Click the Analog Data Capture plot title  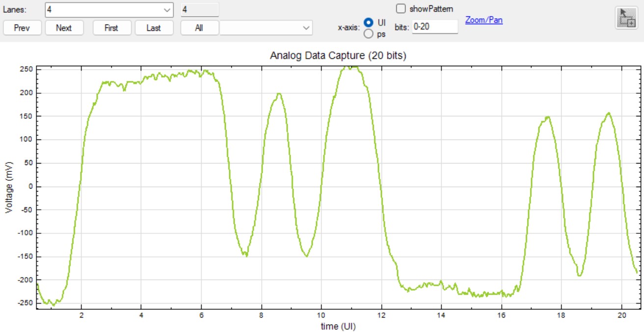click(338, 56)
